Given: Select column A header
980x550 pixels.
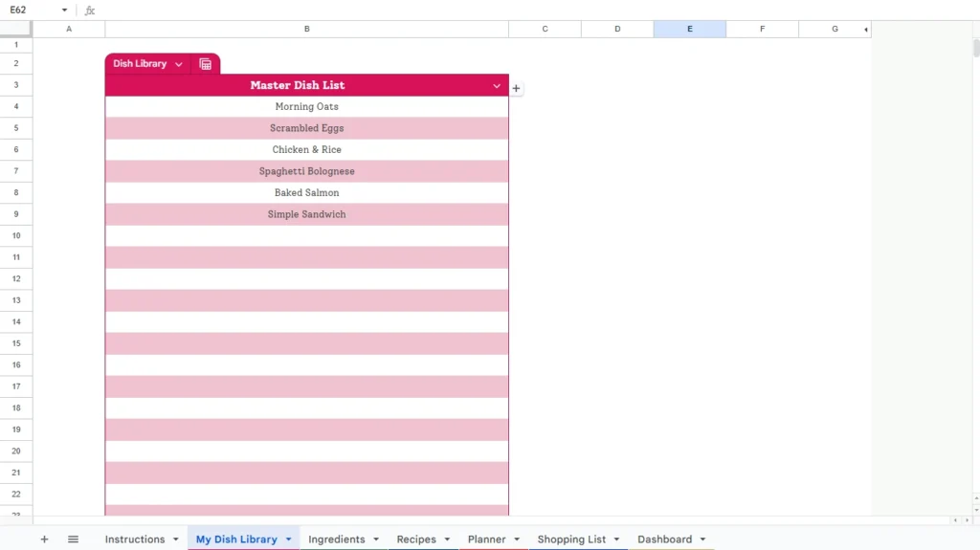Looking at the screenshot, I should click(x=69, y=29).
